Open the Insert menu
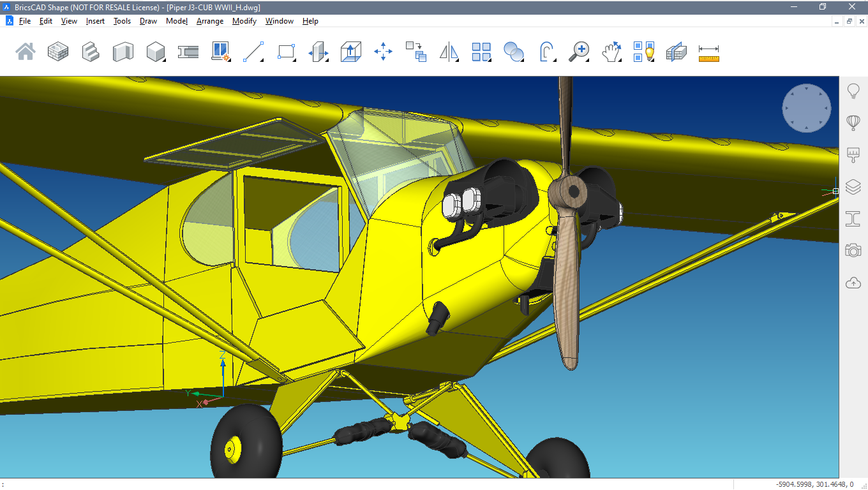This screenshot has width=868, height=490. [95, 21]
